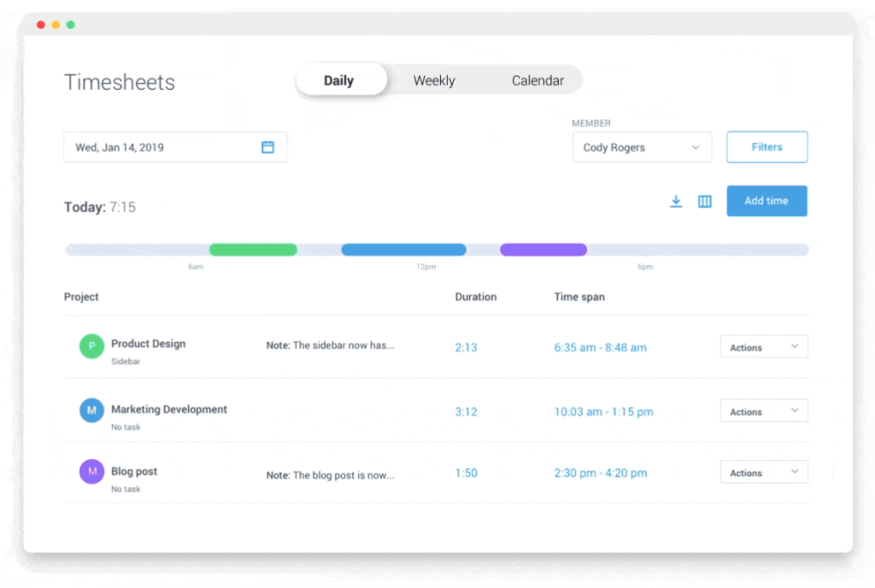Screen dimensions: 875x588
Task: Open the column layout icon
Action: (705, 202)
